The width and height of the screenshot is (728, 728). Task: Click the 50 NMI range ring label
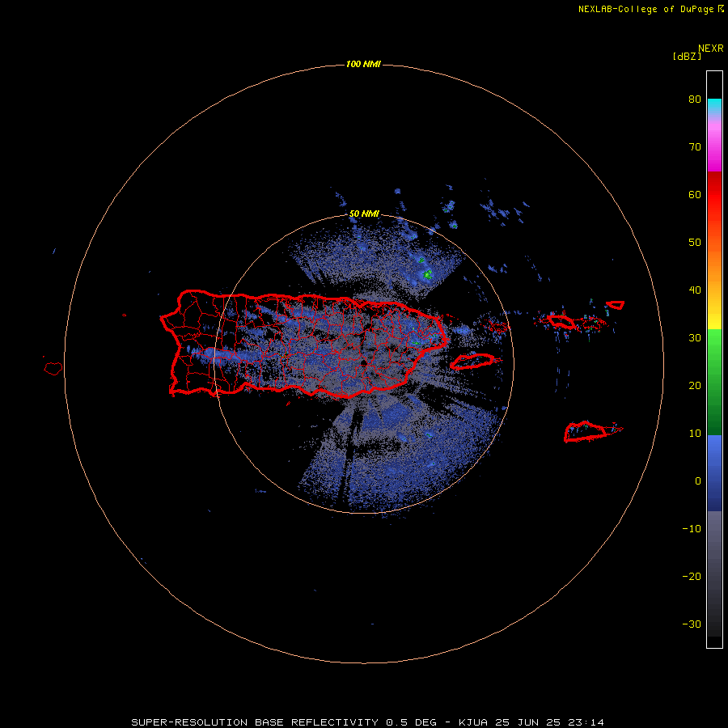point(364,214)
